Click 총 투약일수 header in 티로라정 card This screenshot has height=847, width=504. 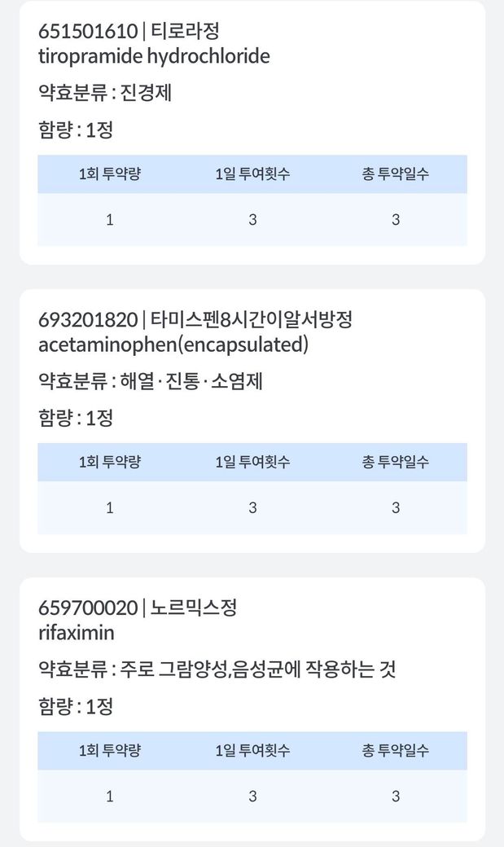[x=395, y=173]
